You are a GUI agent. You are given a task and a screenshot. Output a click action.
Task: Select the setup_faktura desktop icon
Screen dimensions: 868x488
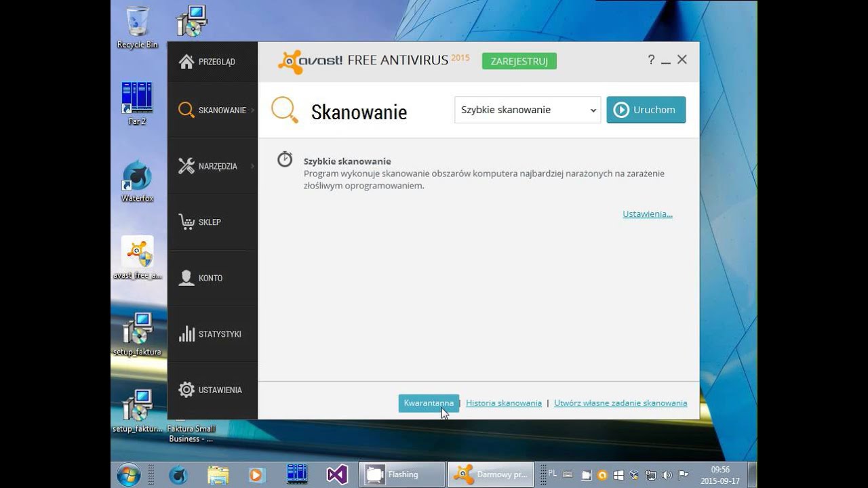[x=138, y=335]
